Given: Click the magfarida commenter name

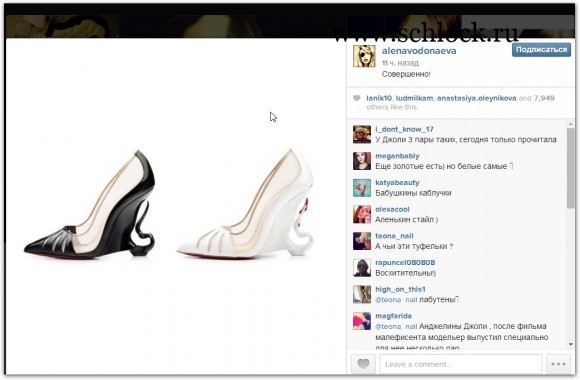Looking at the screenshot, I should click(x=393, y=316).
